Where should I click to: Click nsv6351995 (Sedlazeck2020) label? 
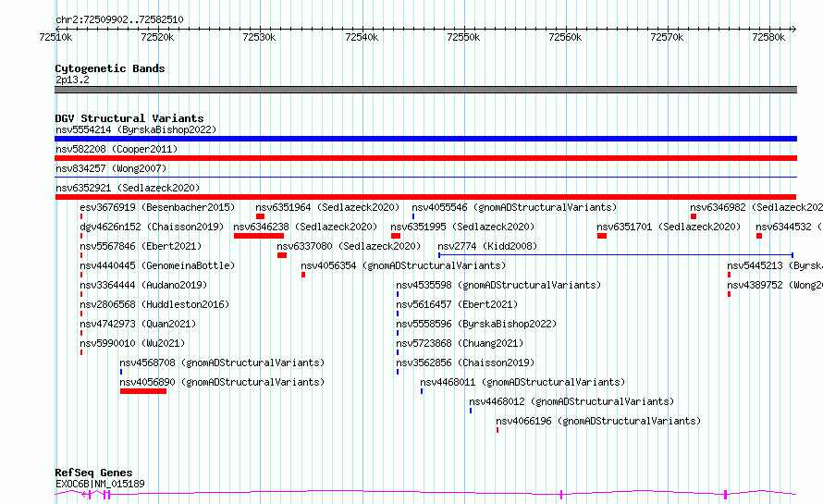tap(462, 227)
